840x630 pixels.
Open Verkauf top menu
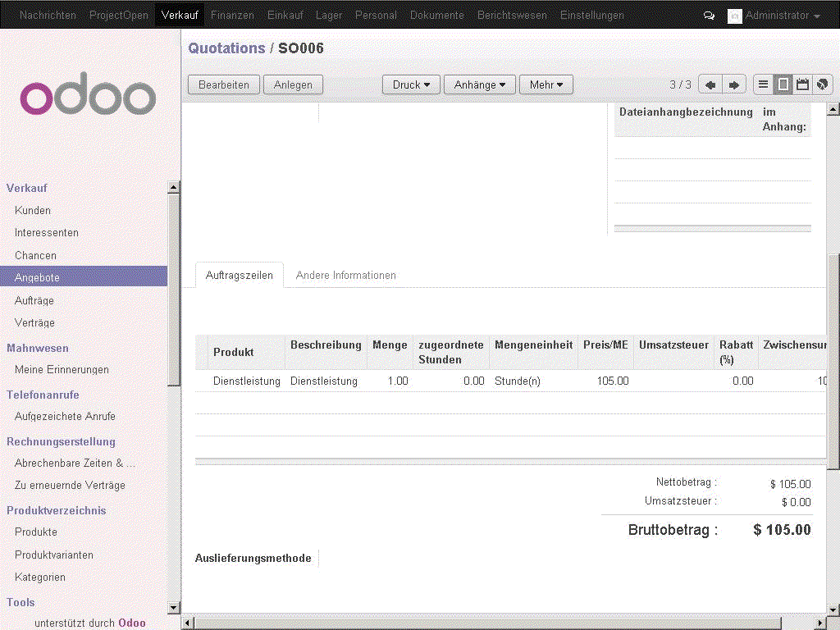point(180,15)
